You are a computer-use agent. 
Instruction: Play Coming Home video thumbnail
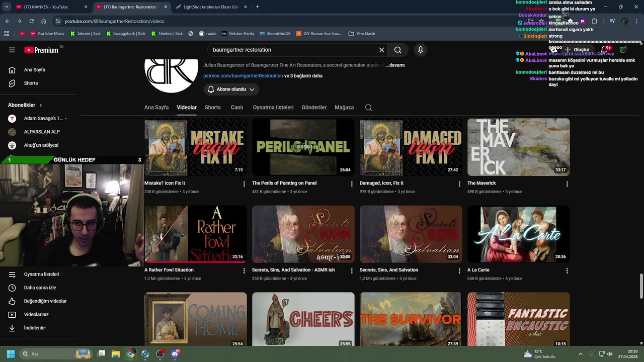pos(196,319)
